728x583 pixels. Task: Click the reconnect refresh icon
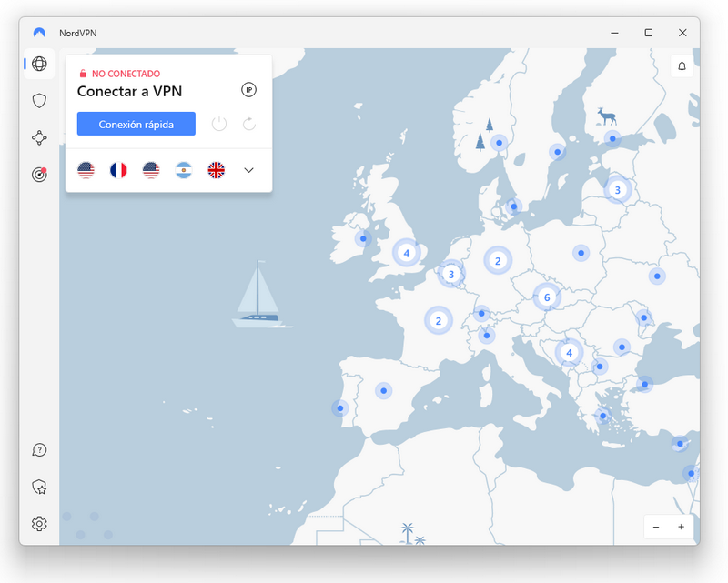pos(249,124)
